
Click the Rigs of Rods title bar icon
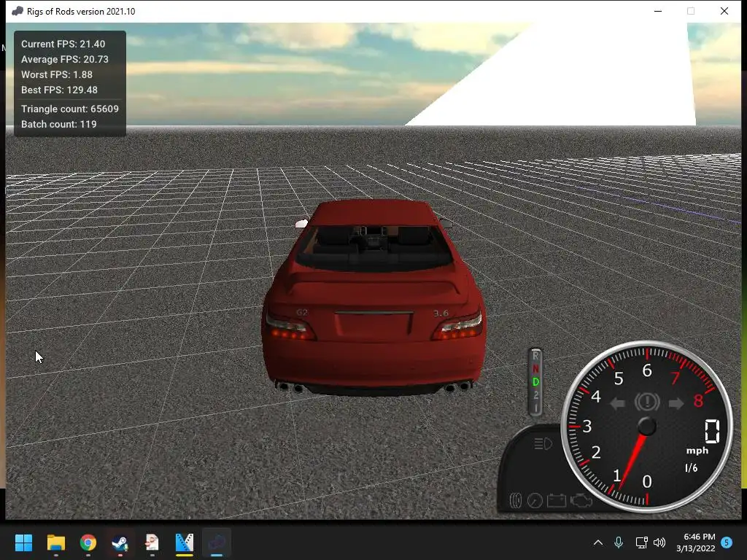point(18,11)
